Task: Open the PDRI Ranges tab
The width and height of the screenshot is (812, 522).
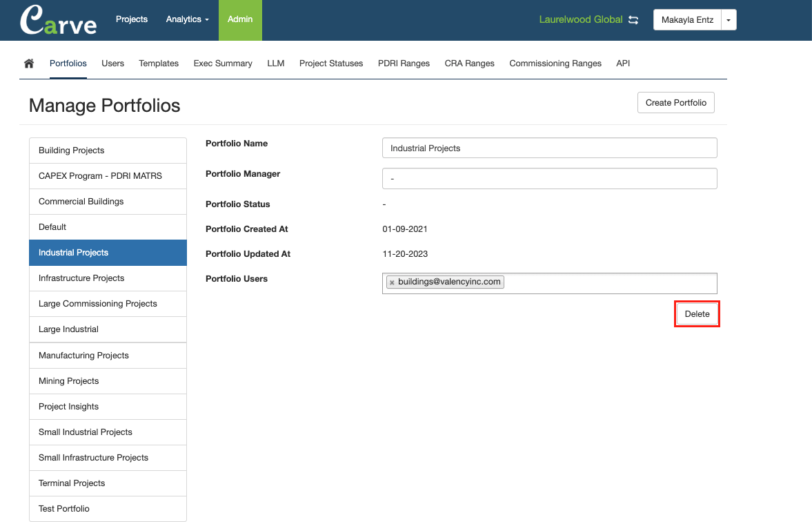Action: coord(404,64)
